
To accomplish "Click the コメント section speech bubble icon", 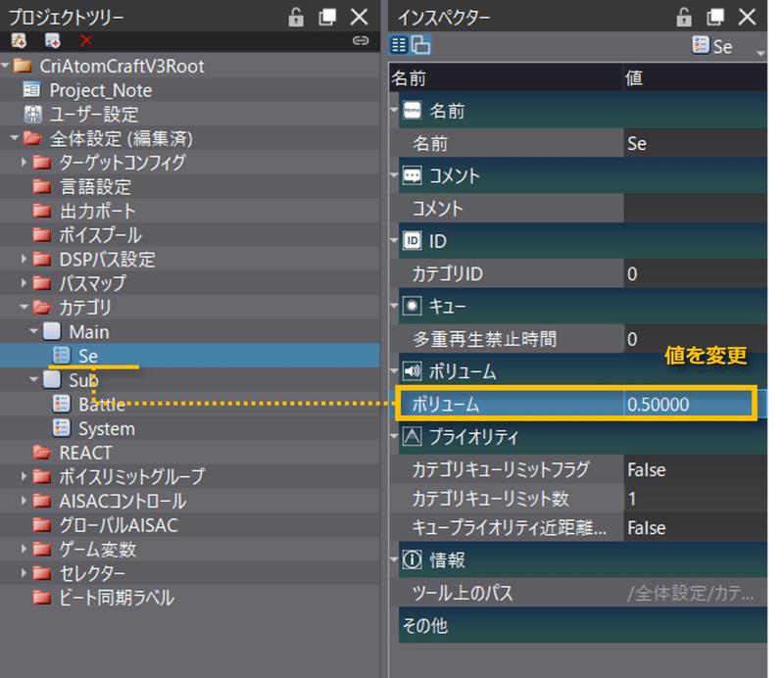I will [412, 175].
